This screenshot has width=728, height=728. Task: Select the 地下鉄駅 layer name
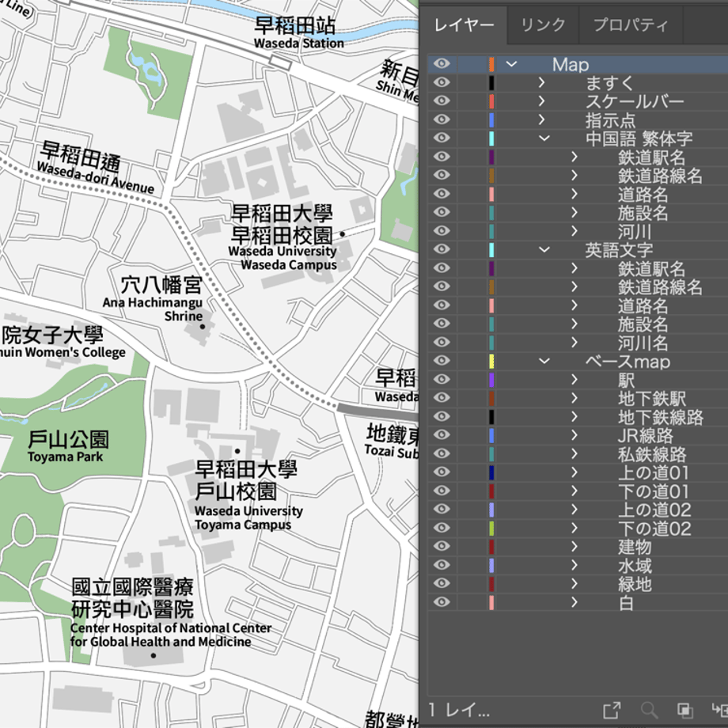(652, 399)
